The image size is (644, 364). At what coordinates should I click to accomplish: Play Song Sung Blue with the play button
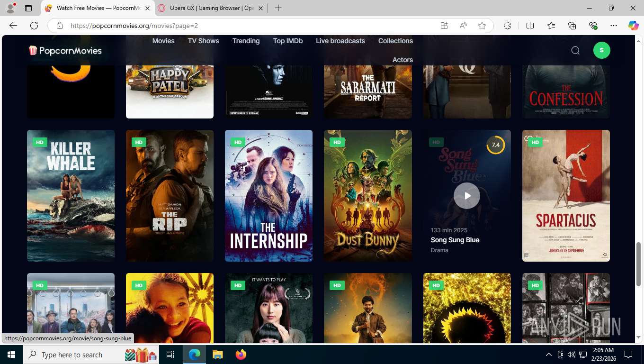(467, 196)
